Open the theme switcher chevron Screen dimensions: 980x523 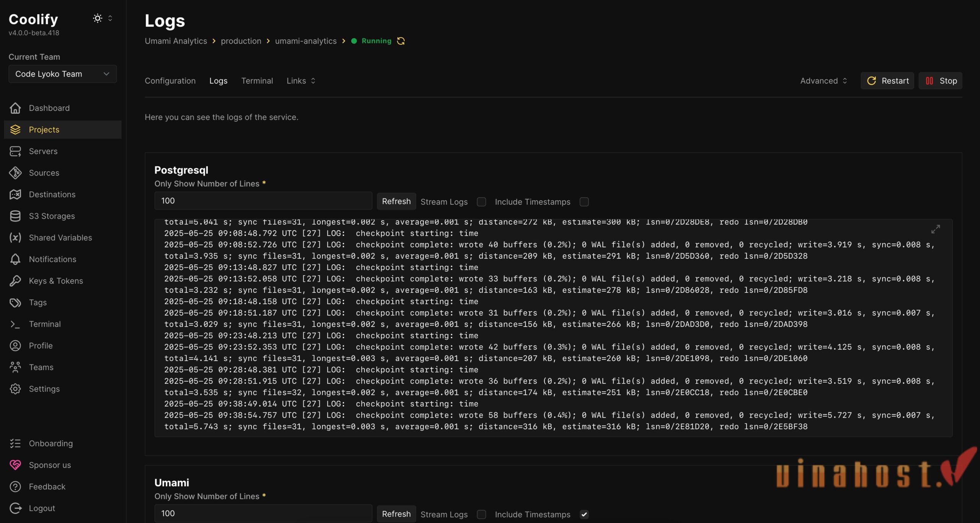pyautogui.click(x=110, y=18)
